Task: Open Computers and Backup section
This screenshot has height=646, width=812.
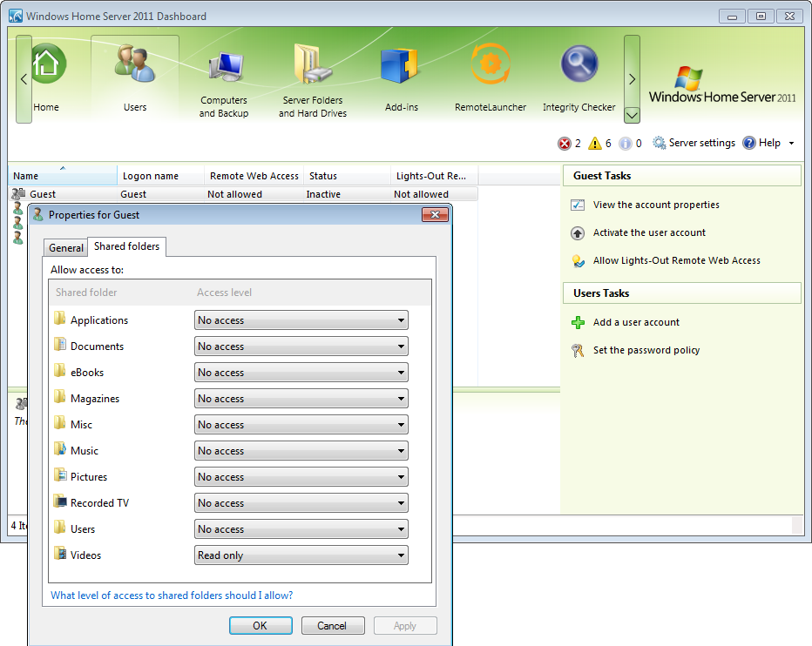Action: [x=225, y=66]
